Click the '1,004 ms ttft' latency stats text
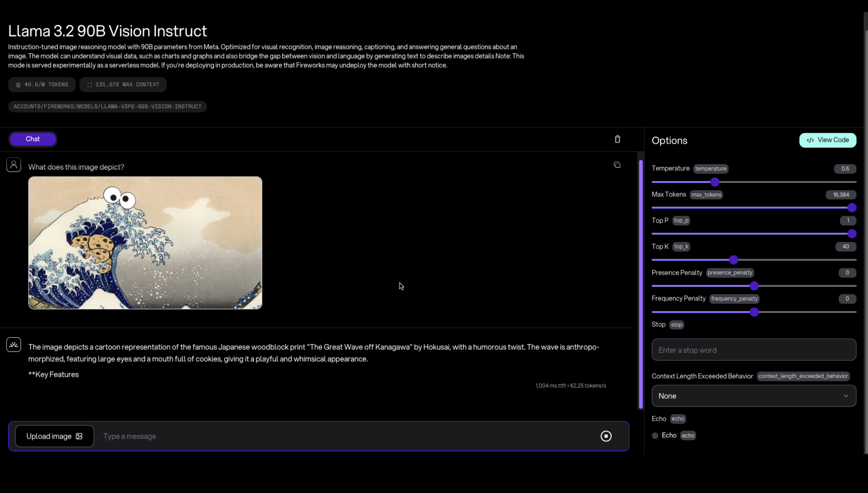The height and width of the screenshot is (493, 868). [550, 386]
